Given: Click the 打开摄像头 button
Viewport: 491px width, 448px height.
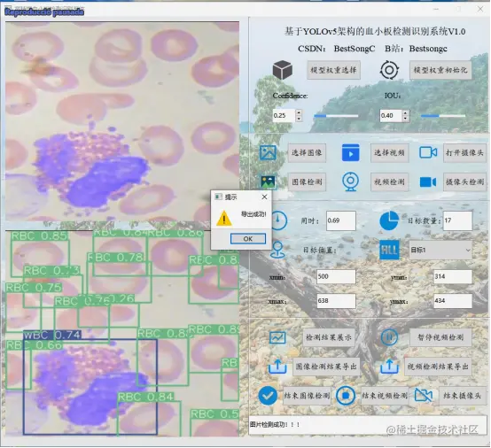Looking at the screenshot, I should coord(464,152).
